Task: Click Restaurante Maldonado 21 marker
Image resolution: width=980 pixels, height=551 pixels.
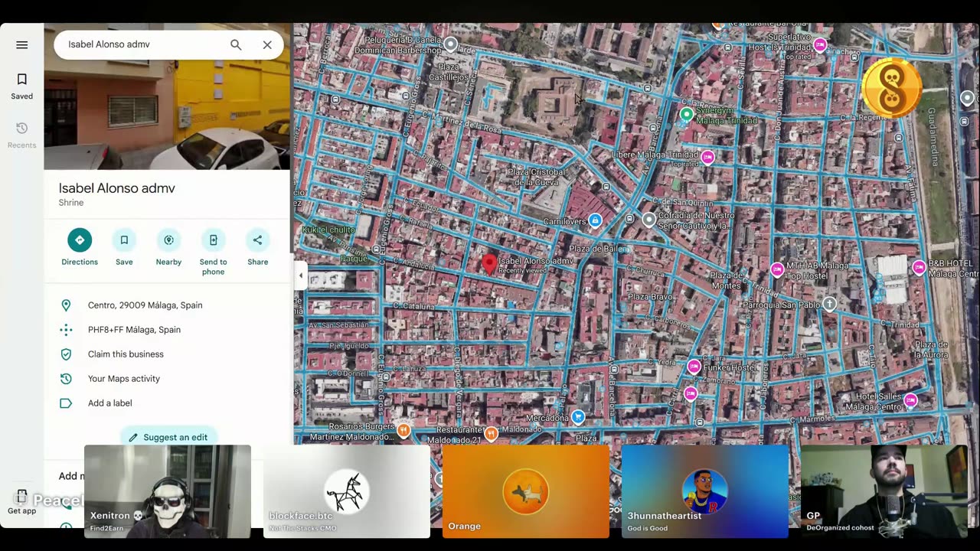Action: [x=491, y=434]
